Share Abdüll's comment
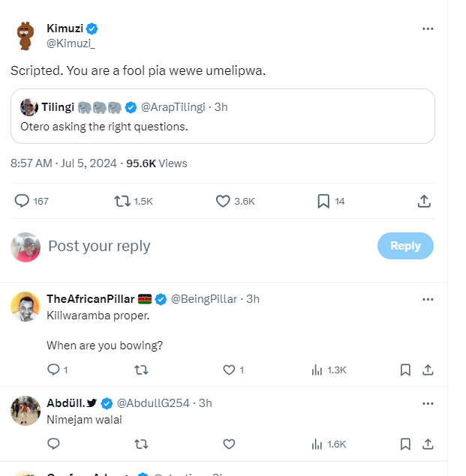This screenshot has width=466, height=476. [x=428, y=444]
